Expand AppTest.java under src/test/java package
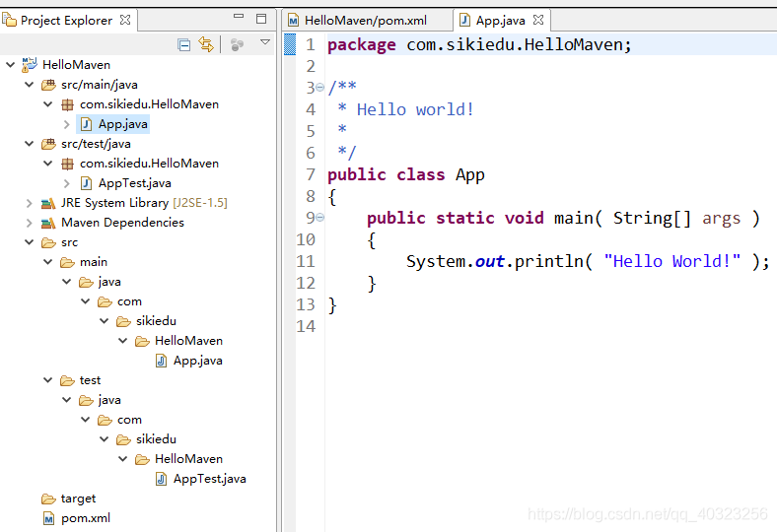 [67, 183]
